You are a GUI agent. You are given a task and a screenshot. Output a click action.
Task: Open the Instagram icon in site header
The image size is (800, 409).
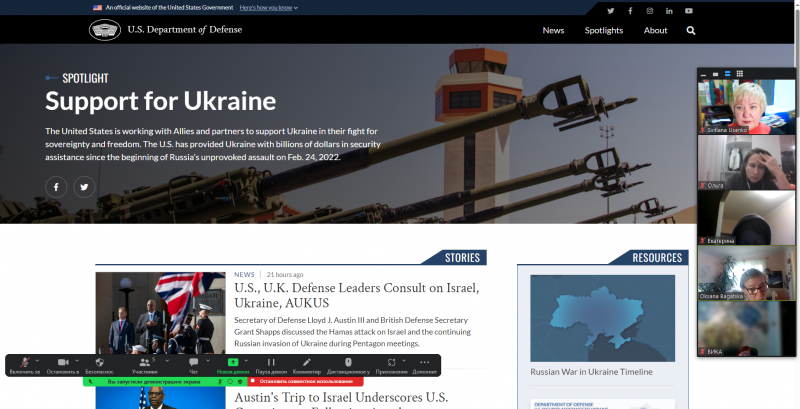649,11
